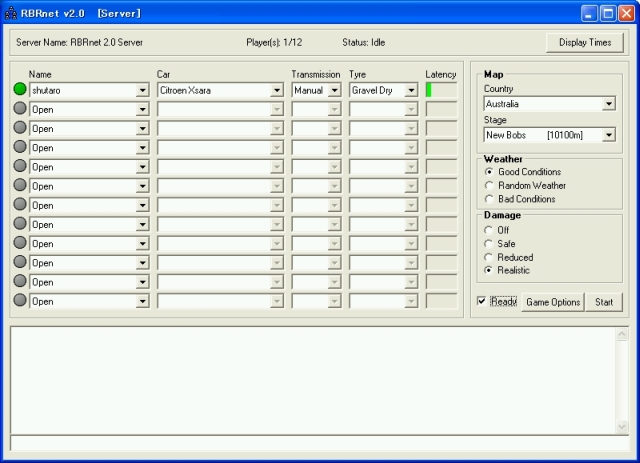Set damage to Safe

(x=489, y=243)
